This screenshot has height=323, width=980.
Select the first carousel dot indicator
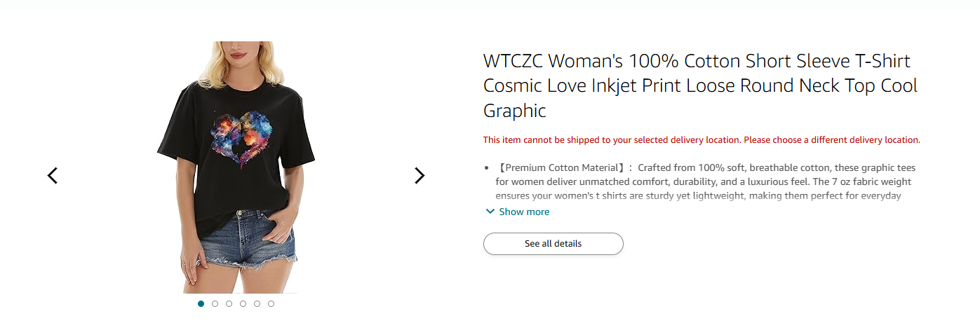pos(201,303)
